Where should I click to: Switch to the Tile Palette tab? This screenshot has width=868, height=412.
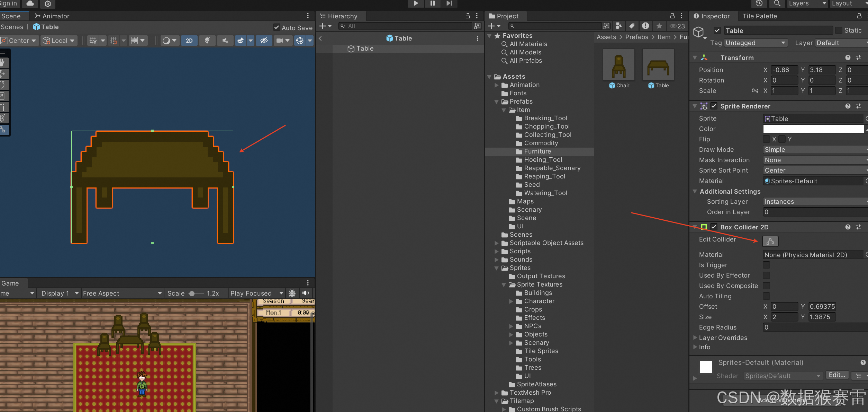(759, 16)
